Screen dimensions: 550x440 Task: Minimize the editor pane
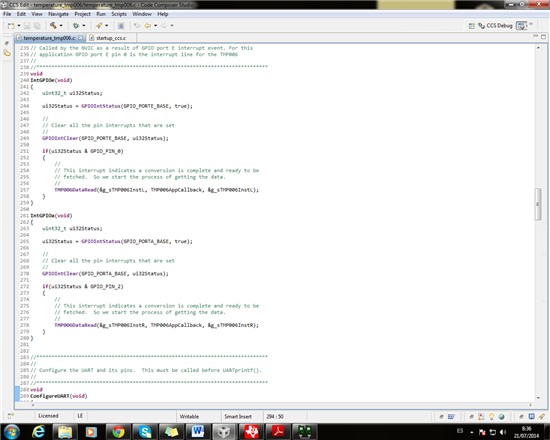point(535,36)
